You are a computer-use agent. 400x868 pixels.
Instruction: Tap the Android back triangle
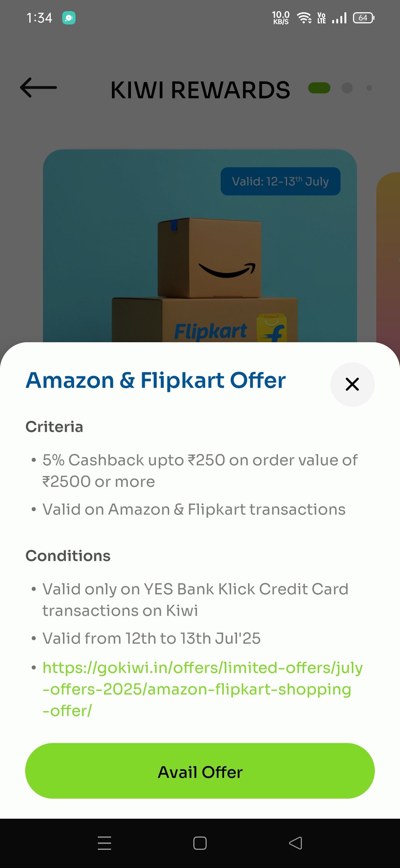[x=296, y=843]
